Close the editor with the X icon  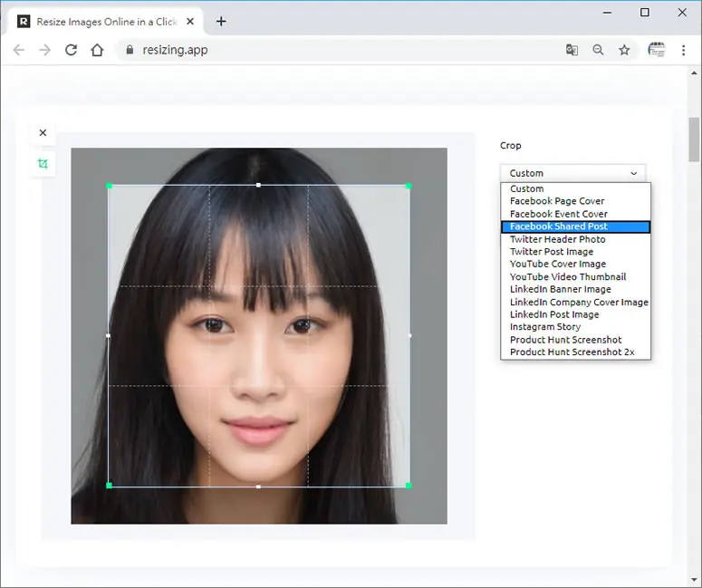43,133
